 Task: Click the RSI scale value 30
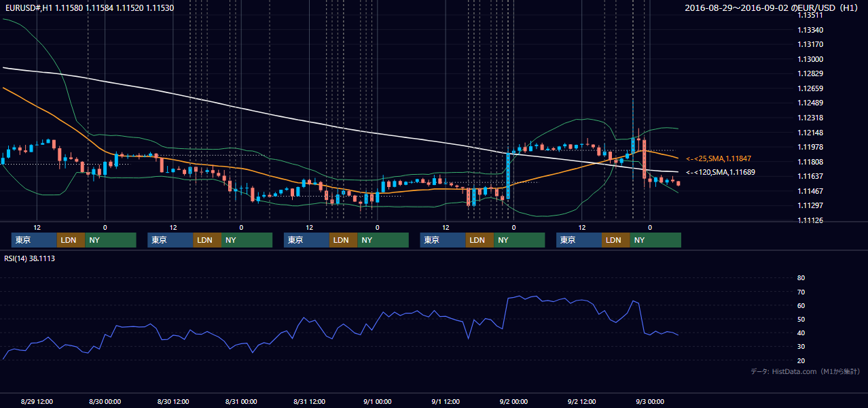coord(801,347)
